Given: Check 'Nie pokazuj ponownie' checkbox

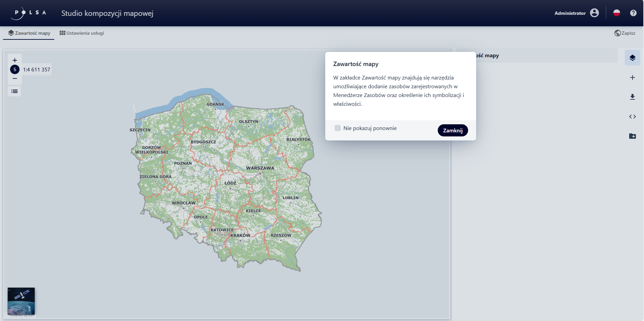Looking at the screenshot, I should tap(338, 128).
